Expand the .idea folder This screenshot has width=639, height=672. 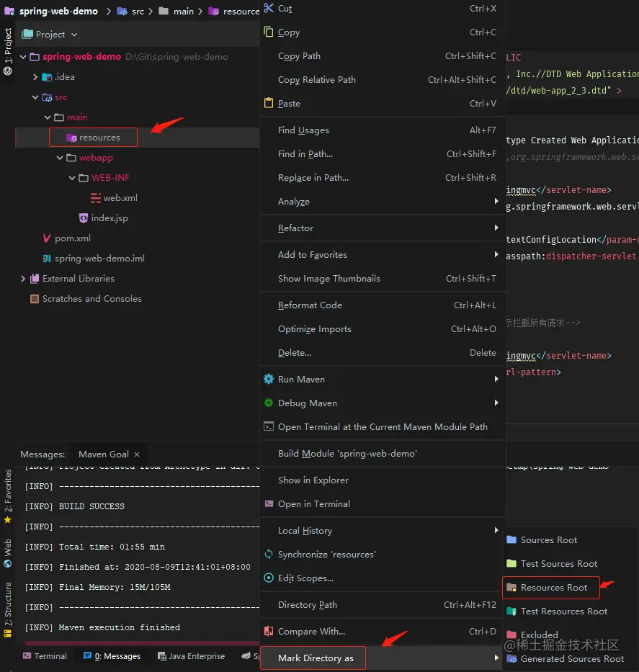(35, 77)
